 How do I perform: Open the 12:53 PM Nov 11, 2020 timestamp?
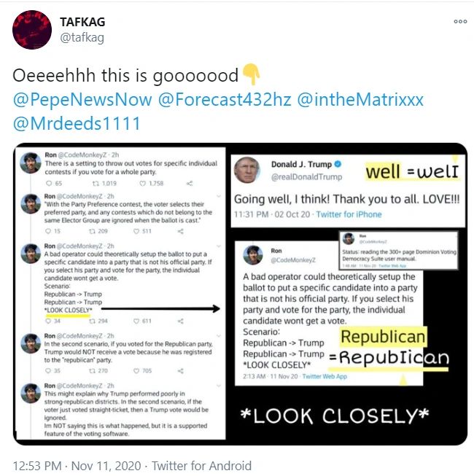point(77,466)
